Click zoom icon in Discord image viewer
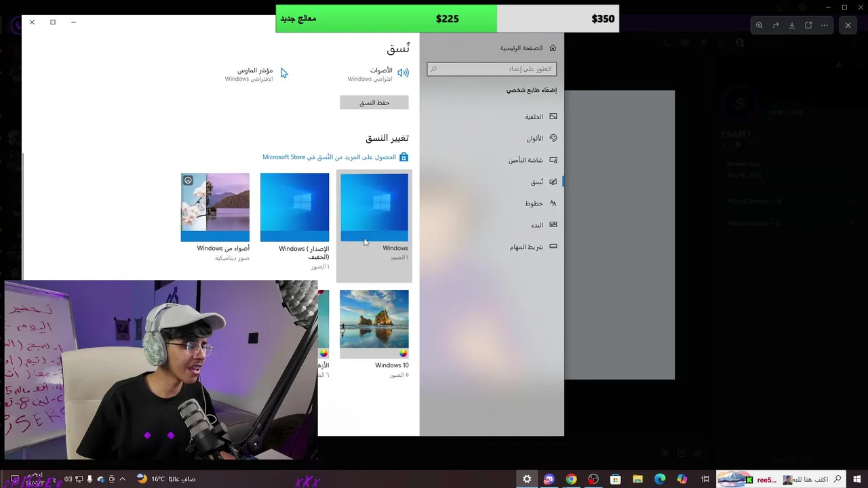The width and height of the screenshot is (868, 488). pos(759,25)
